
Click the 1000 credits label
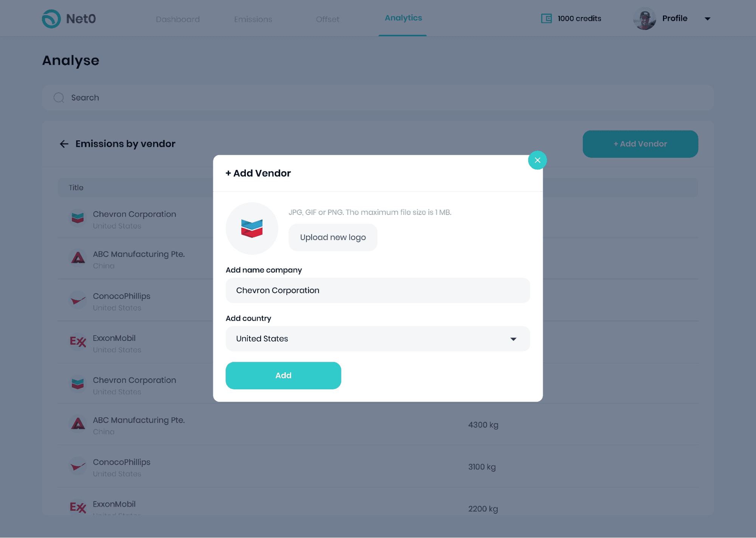click(579, 18)
